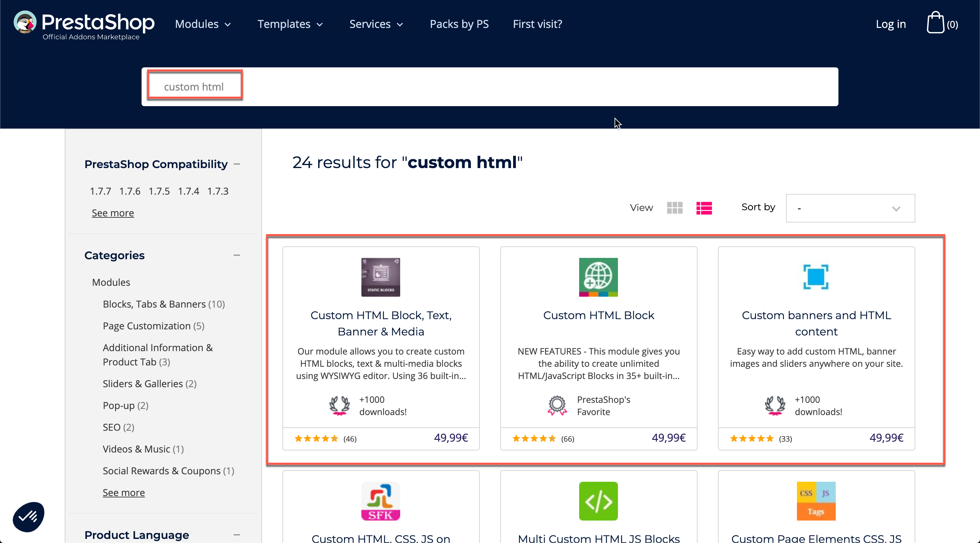Screen dimensions: 980x543
Task: Click the SFK module icon
Action: [x=380, y=501]
